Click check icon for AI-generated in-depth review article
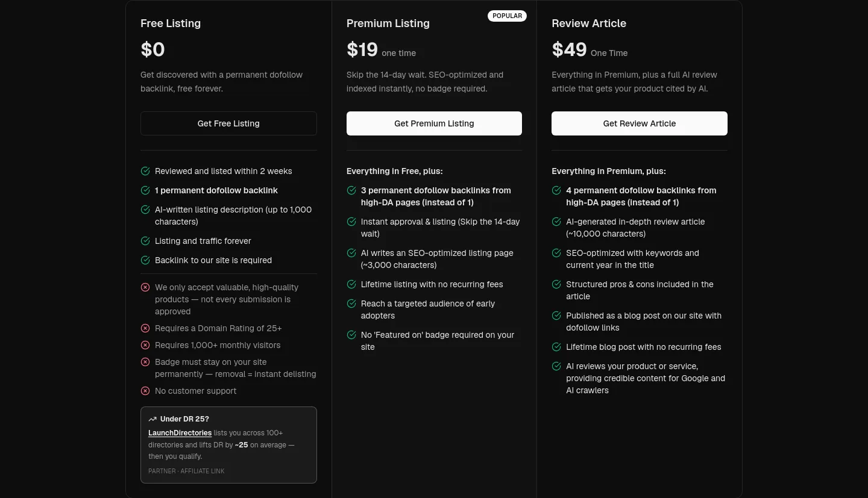The width and height of the screenshot is (868, 498). pos(556,222)
